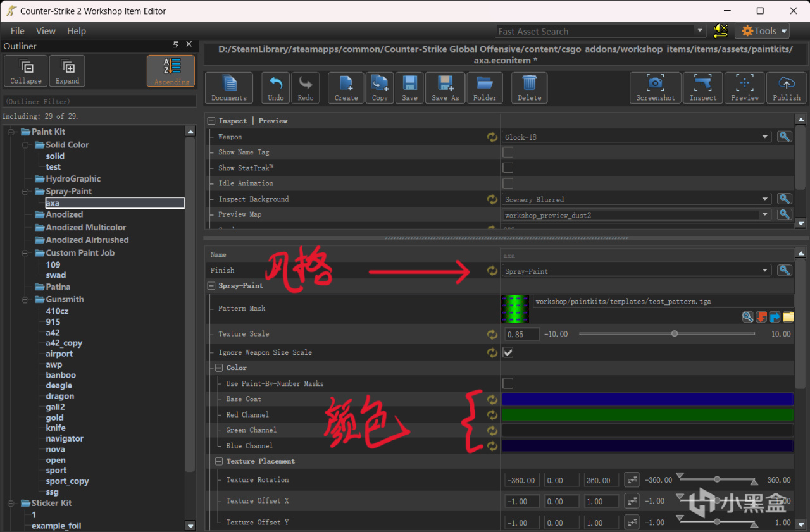
Task: Click magnifier icon next to Weapon dropdown
Action: pyautogui.click(x=785, y=137)
